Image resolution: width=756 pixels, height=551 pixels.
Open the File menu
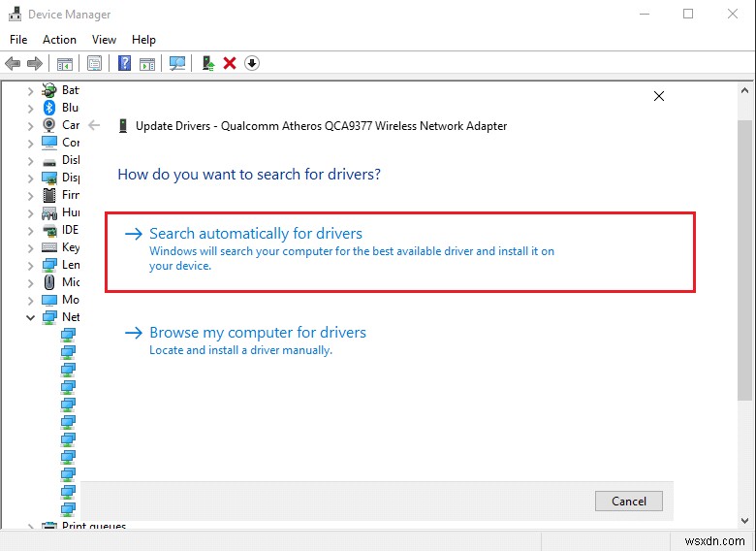pyautogui.click(x=18, y=40)
